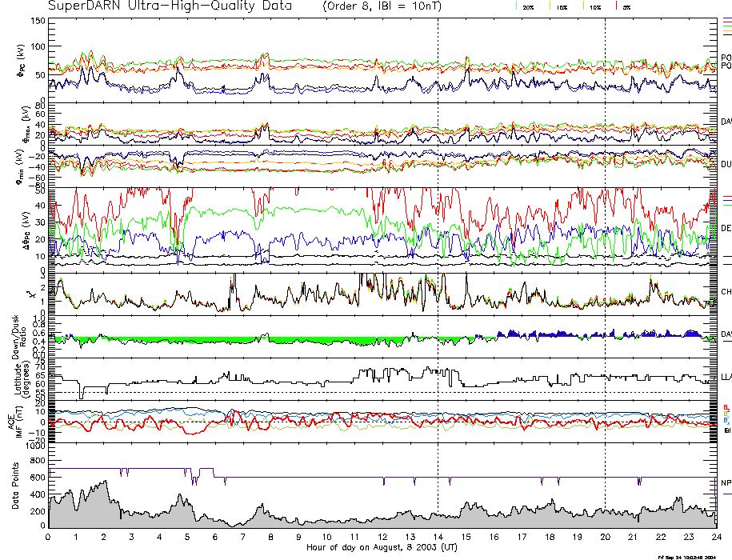Click the SuperDARN Ultra-High-Quality Data title
The width and height of the screenshot is (732, 560).
click(x=171, y=6)
